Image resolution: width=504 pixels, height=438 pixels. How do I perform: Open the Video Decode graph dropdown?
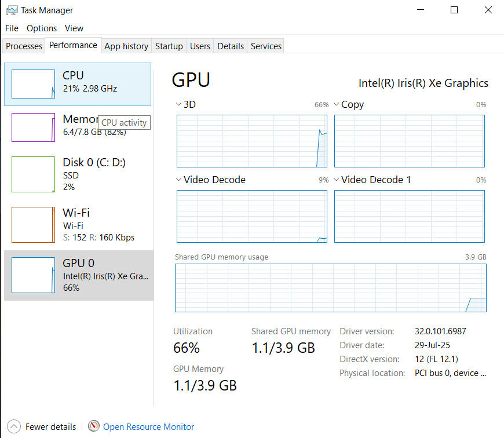point(178,180)
